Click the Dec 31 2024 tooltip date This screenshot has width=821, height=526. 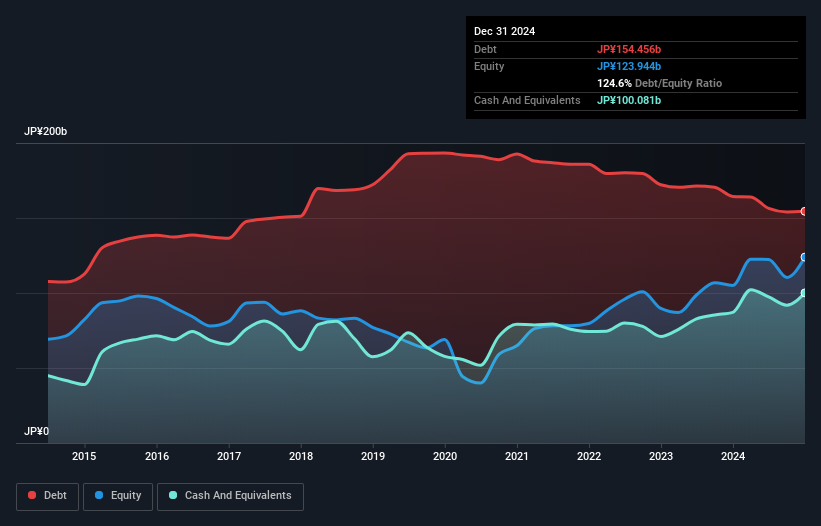coord(505,31)
